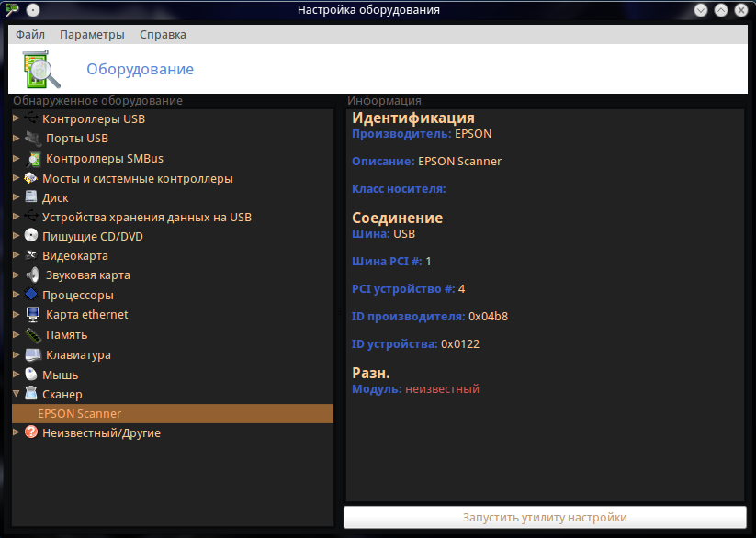The image size is (756, 538).
Task: Click the Видеокарта icon
Action: (x=31, y=255)
